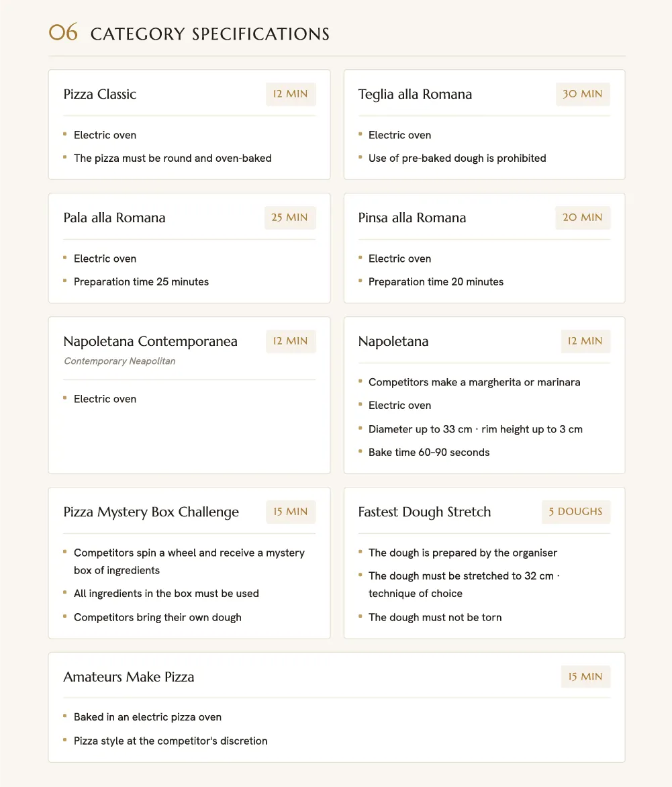The image size is (672, 787).
Task: Select the Bake time 60–90 seconds item
Action: (429, 452)
